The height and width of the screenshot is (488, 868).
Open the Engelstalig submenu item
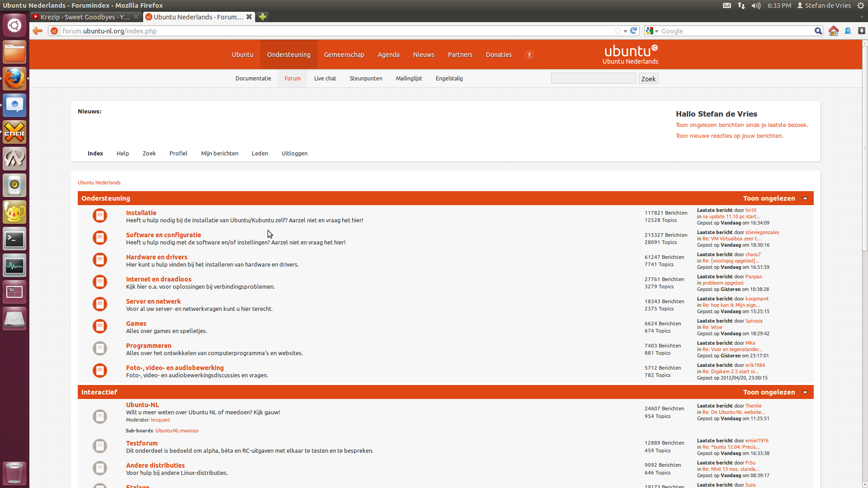(449, 79)
